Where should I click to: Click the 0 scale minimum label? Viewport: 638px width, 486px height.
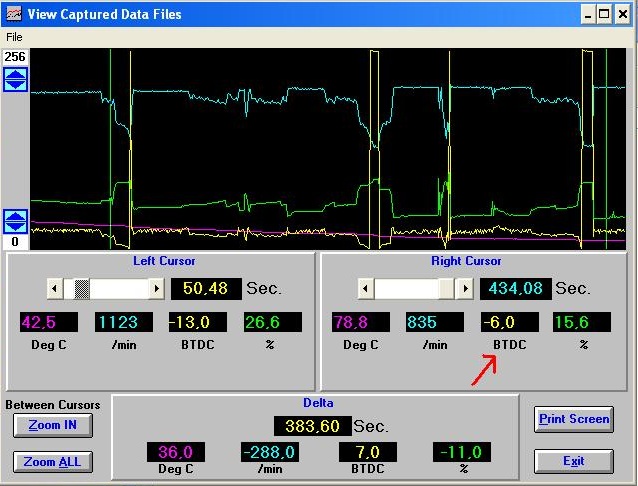point(15,242)
